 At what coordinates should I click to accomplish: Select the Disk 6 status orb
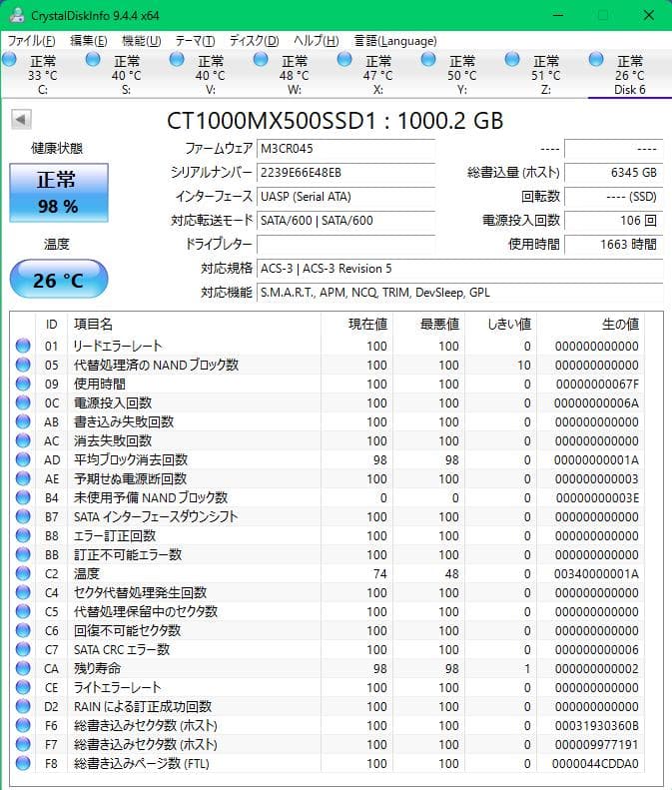pos(596,59)
